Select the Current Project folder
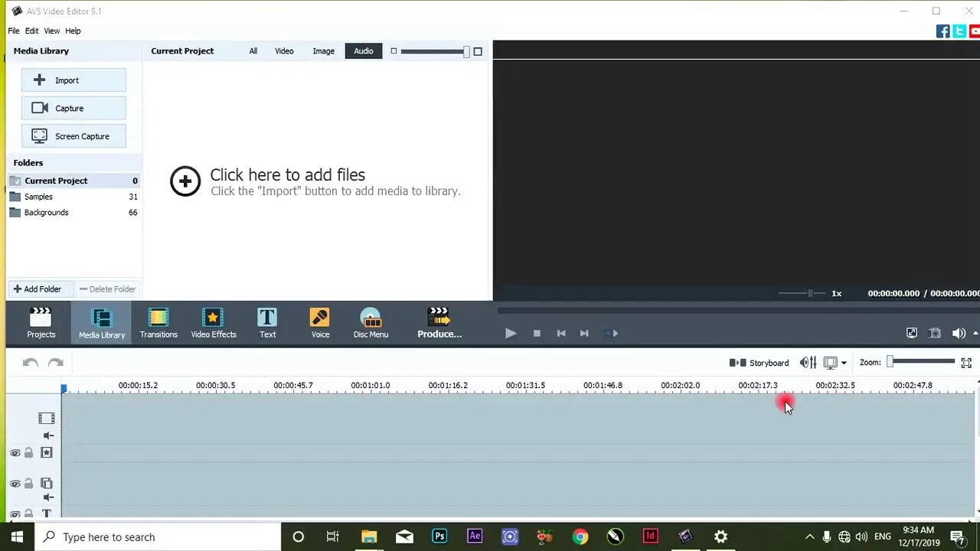980x551 pixels. tap(73, 181)
